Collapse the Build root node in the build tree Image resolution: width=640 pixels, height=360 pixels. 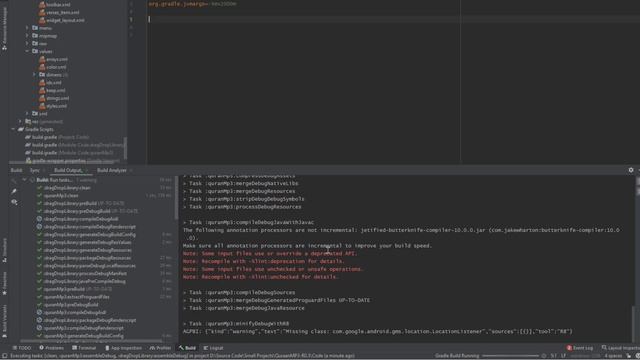pos(24,180)
